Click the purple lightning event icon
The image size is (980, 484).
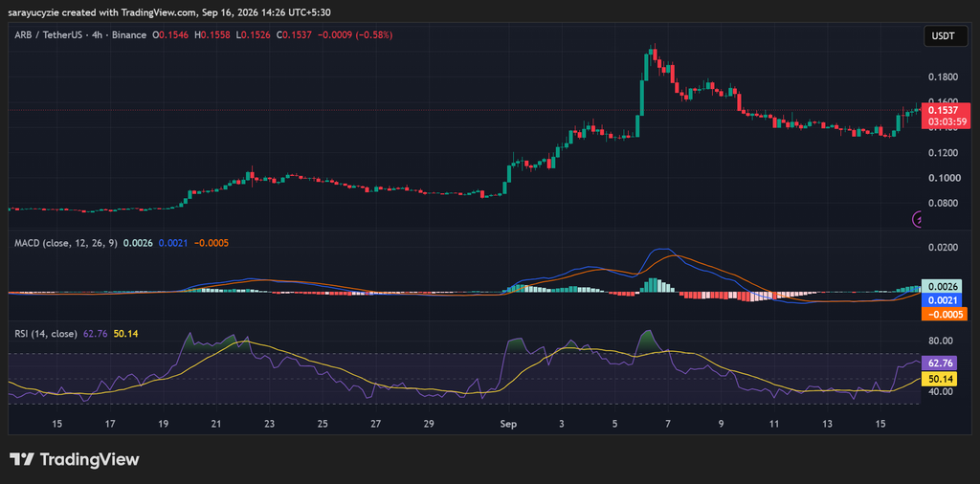tap(918, 219)
